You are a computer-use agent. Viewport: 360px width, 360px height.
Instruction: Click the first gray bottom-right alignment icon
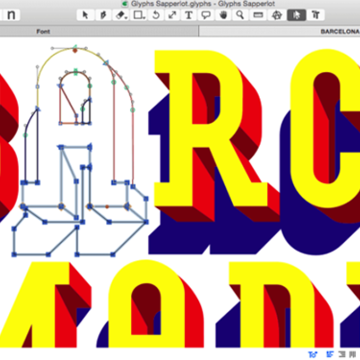pyautogui.click(x=341, y=354)
